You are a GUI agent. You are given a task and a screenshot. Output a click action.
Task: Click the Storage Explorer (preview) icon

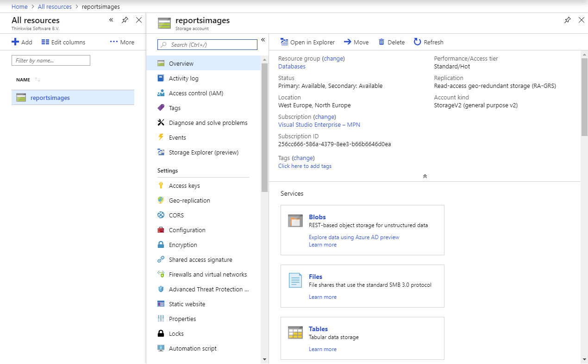[161, 152]
